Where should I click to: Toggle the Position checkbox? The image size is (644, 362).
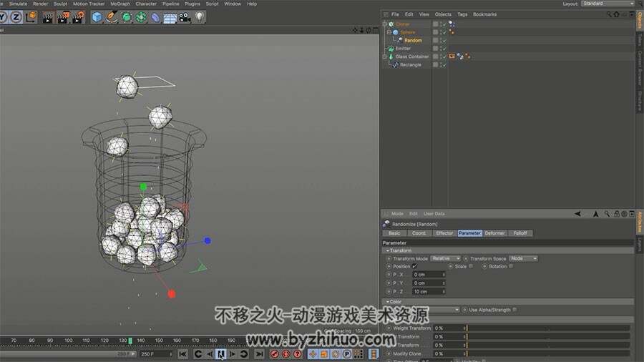(414, 266)
